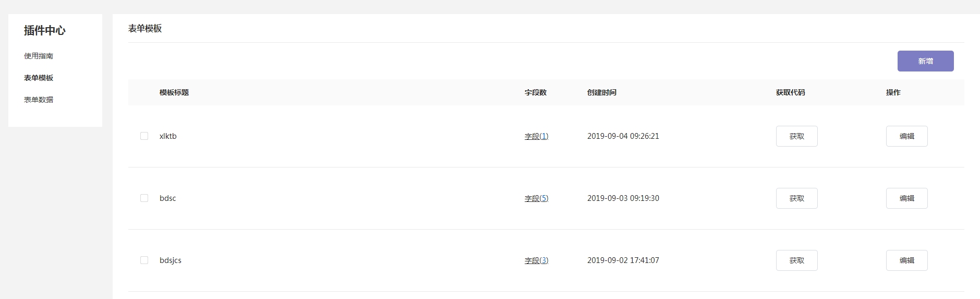Tick the checkbox for xlktb
The image size is (980, 299).
tap(144, 136)
